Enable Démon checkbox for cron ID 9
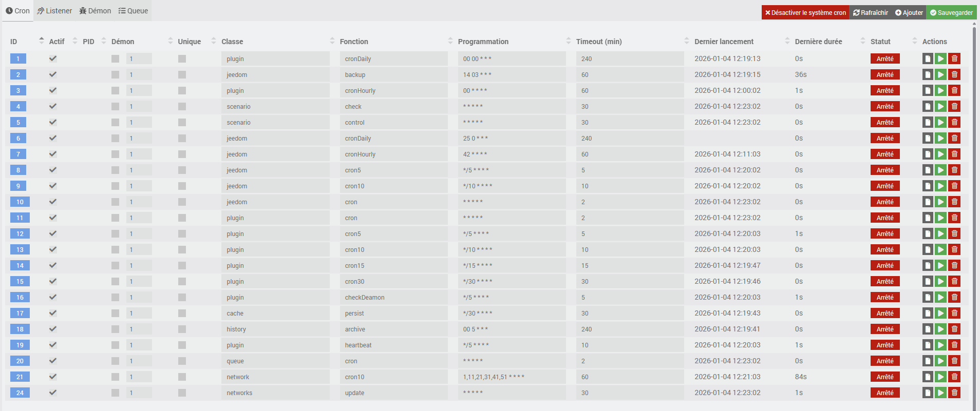Image resolution: width=980 pixels, height=411 pixels. tap(115, 186)
